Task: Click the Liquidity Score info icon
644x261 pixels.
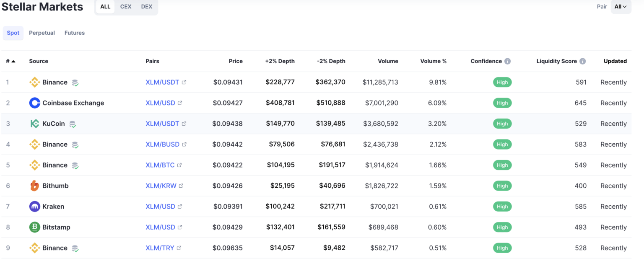Action: [x=583, y=61]
